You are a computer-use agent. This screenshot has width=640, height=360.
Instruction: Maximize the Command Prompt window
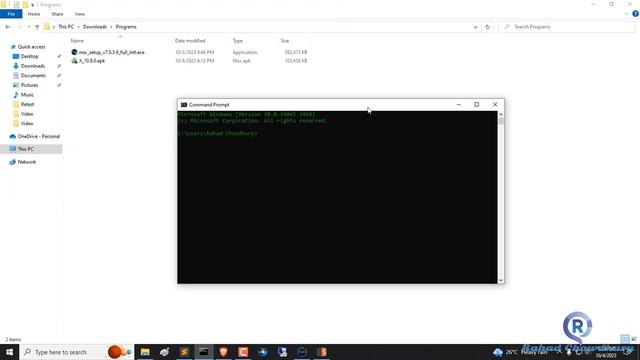click(476, 105)
